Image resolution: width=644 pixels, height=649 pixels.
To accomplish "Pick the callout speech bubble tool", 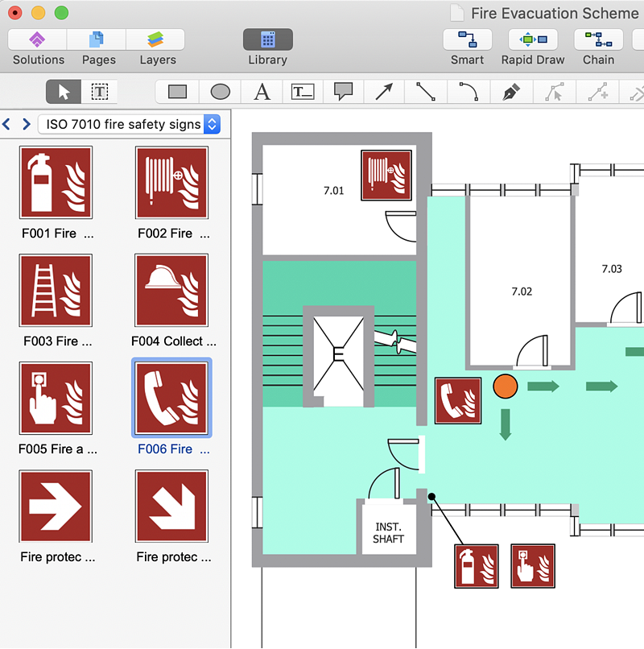I will point(344,92).
